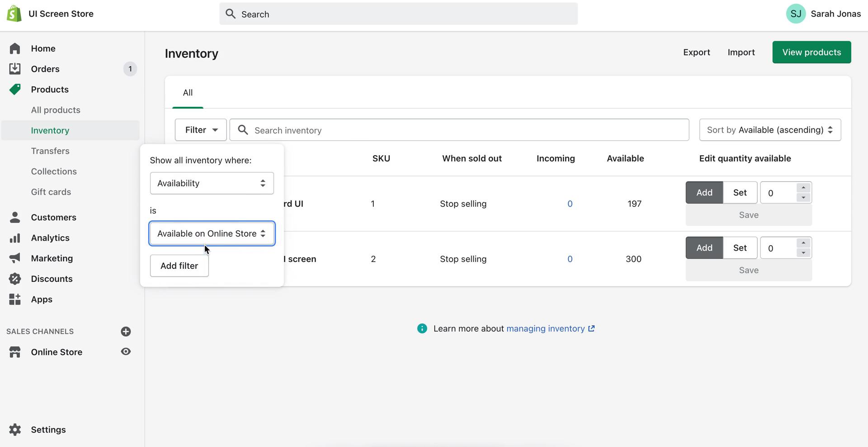Select Set mode for SKU 1 row

(x=740, y=192)
